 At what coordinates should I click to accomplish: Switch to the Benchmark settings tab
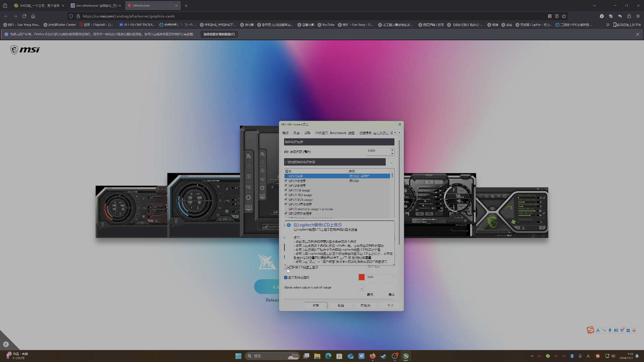(338, 133)
